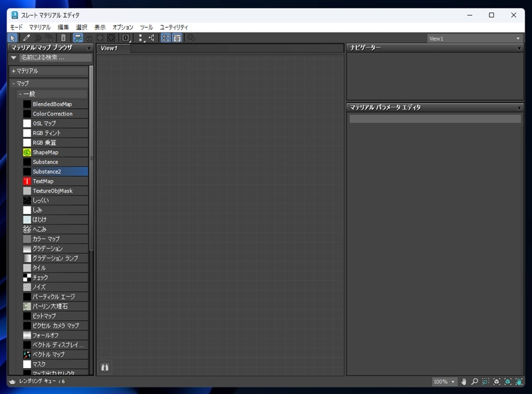Open the モード menu

(x=16, y=27)
